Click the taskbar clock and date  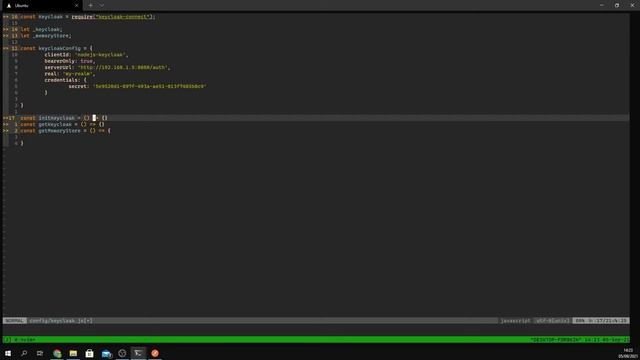pos(628,353)
